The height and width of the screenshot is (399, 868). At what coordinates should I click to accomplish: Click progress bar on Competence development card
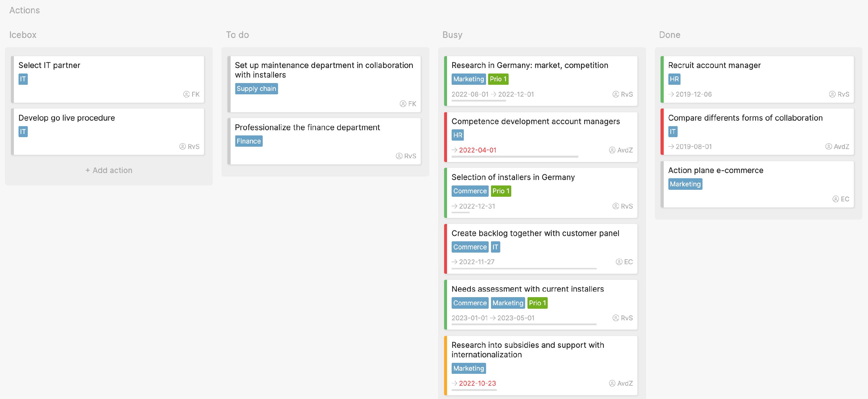click(x=514, y=157)
